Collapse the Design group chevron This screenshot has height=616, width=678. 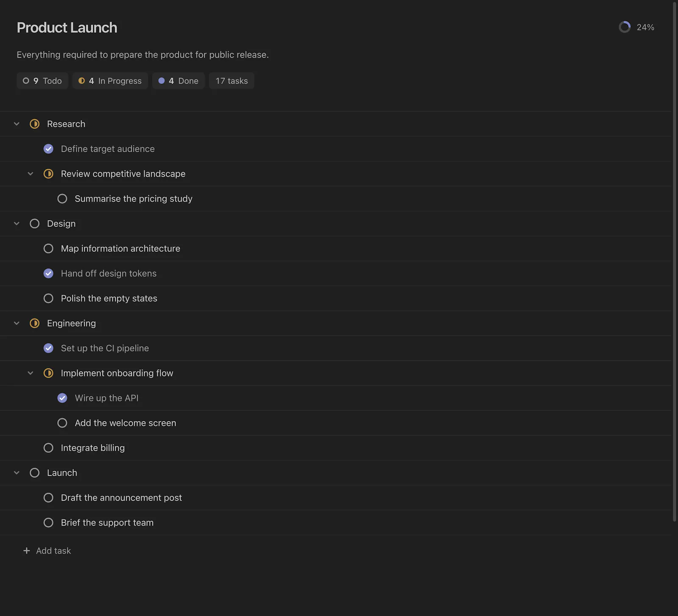[17, 223]
